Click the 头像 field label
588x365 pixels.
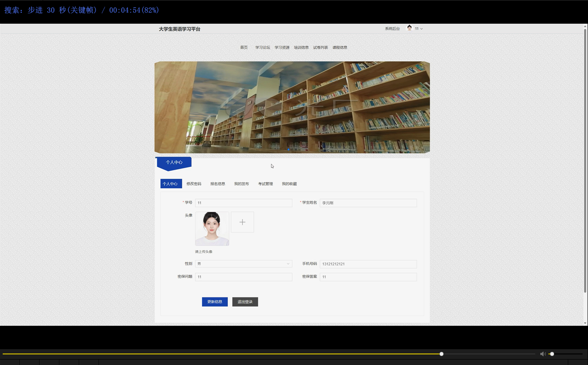189,215
